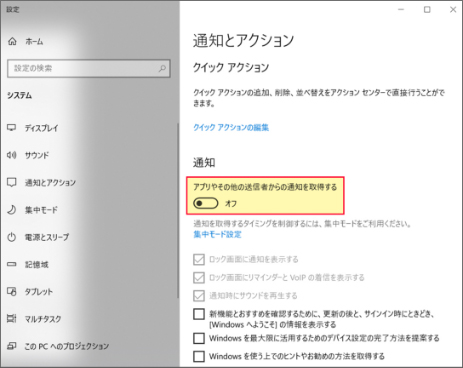Open 記憶域 settings page
The width and height of the screenshot is (463, 368).
click(37, 264)
